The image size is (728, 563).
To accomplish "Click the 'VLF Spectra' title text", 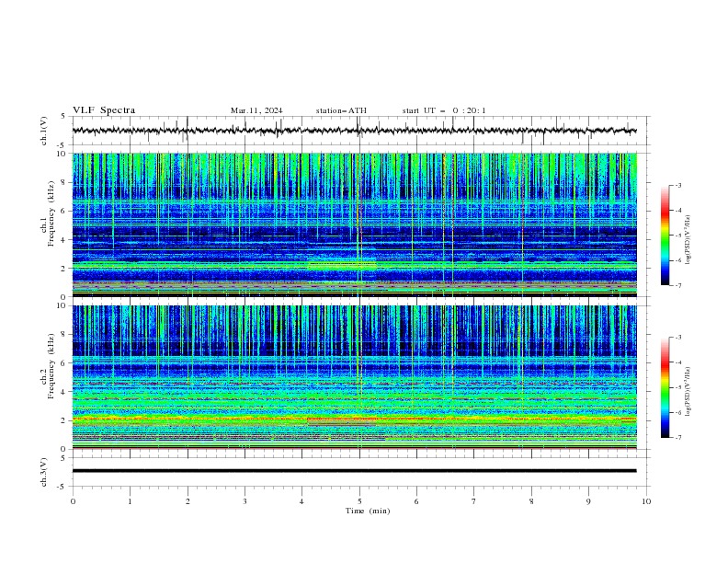I will coord(104,110).
